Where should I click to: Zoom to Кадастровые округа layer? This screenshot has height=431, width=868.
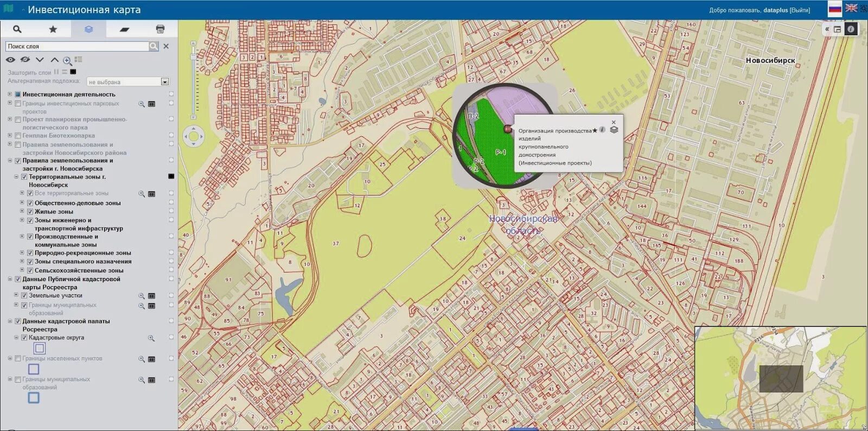click(x=151, y=338)
